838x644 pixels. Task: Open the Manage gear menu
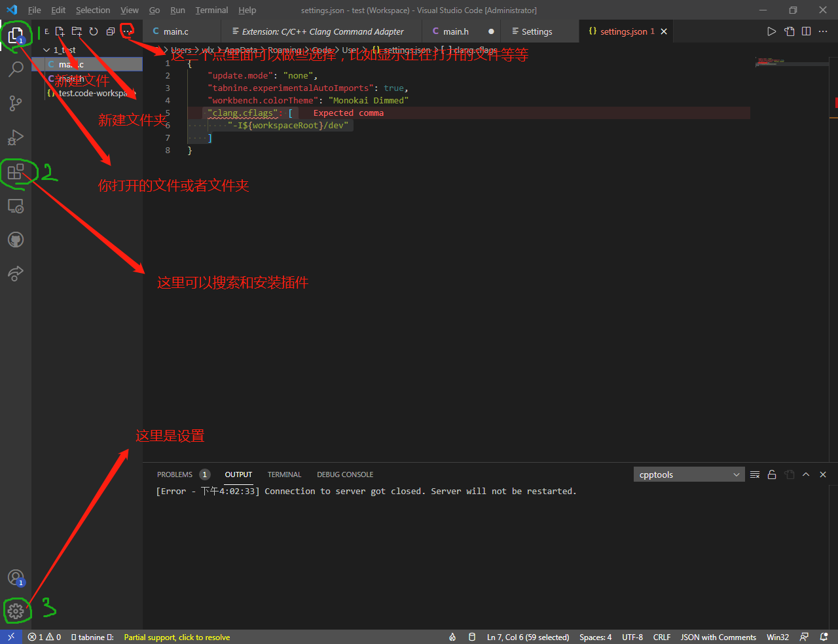tap(16, 611)
